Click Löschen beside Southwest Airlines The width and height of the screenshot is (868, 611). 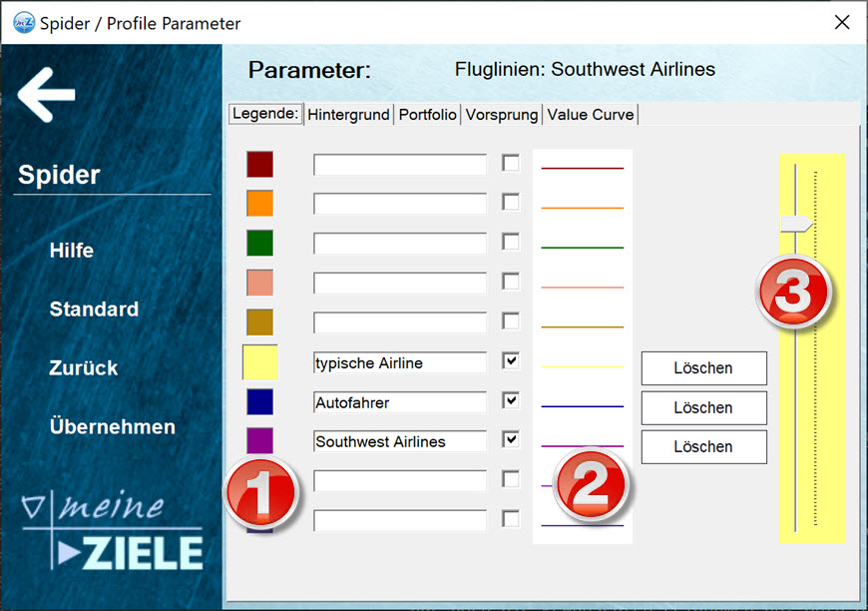(703, 446)
